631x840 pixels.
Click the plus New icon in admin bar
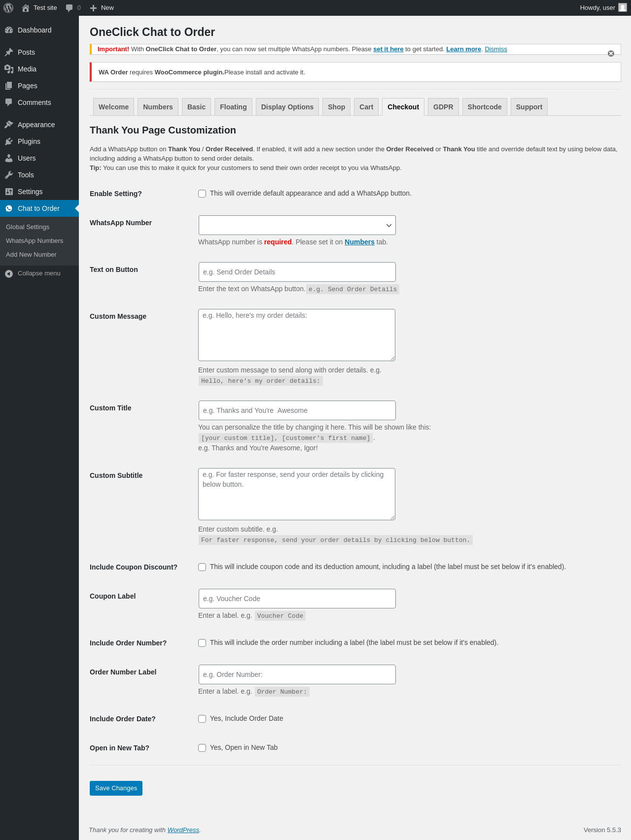(x=94, y=8)
